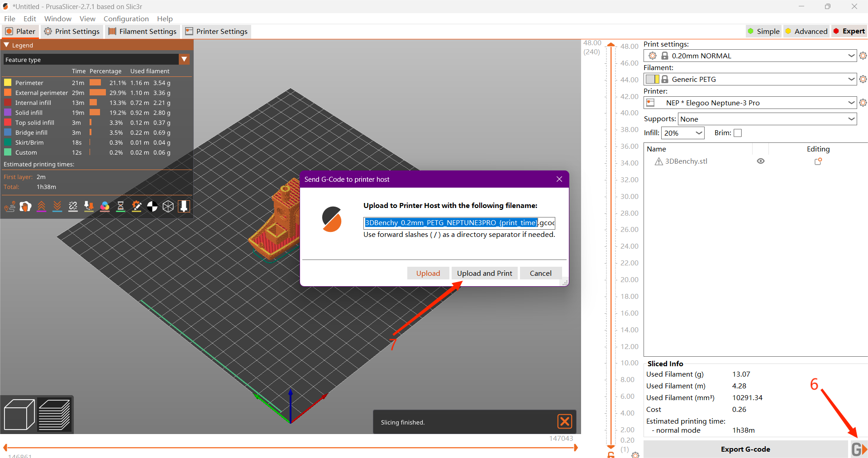This screenshot has width=868, height=458.
Task: Expand the Infill percentage dropdown
Action: [x=699, y=133]
